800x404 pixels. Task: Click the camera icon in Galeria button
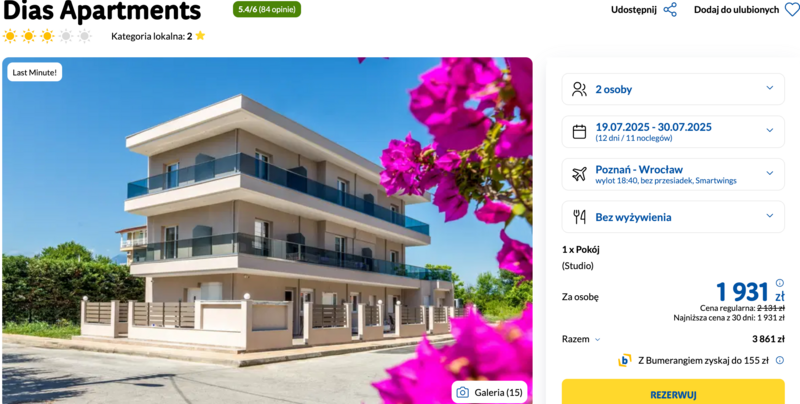pos(463,392)
